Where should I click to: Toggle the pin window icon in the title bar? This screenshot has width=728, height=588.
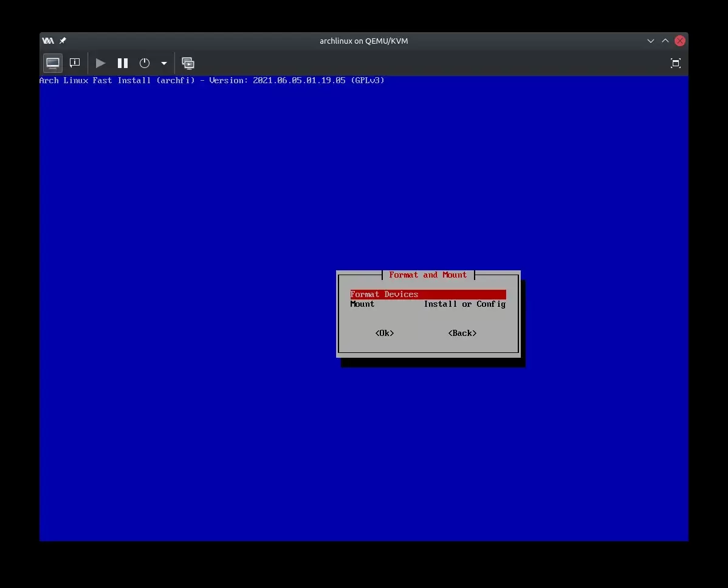(x=63, y=41)
